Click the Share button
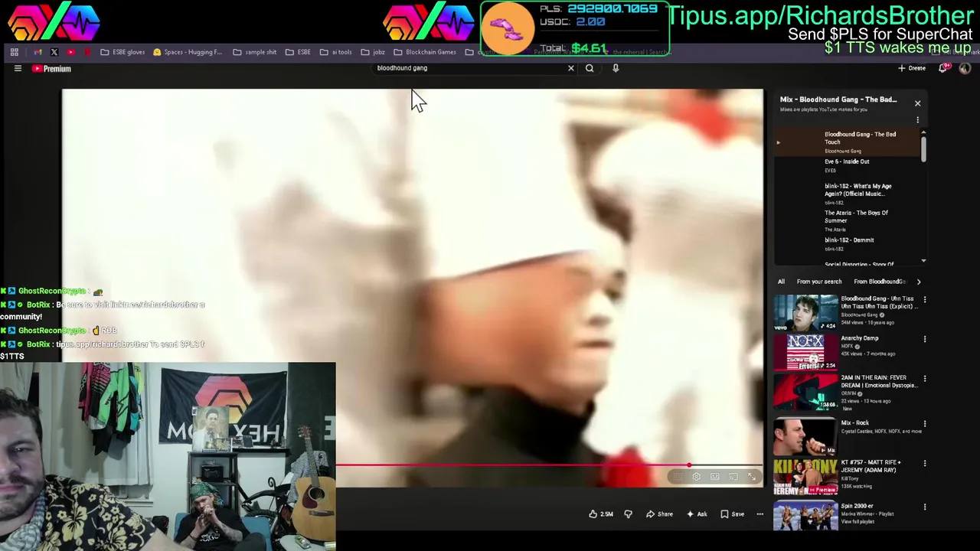 click(659, 514)
